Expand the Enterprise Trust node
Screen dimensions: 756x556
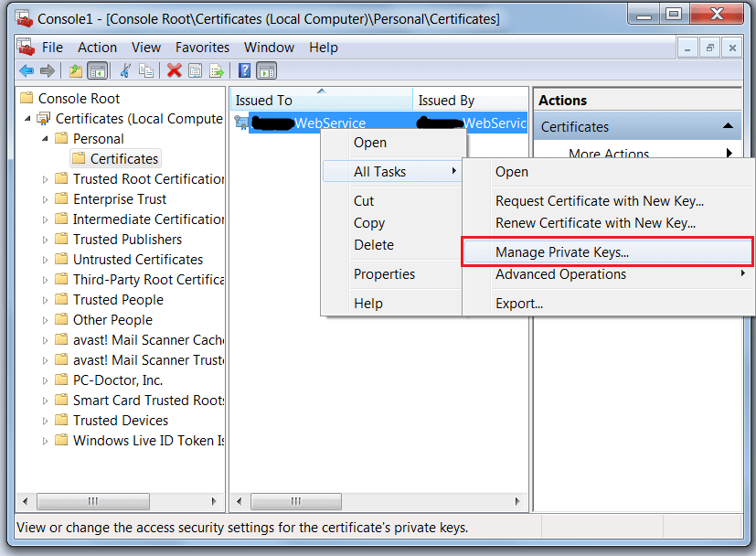[46, 199]
